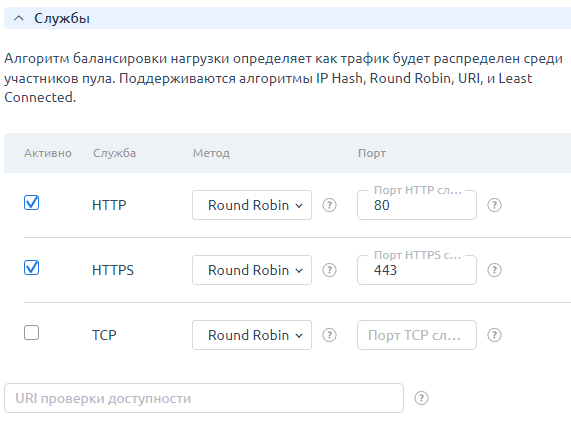Open the TCP Round Robin method dropdown

click(252, 335)
